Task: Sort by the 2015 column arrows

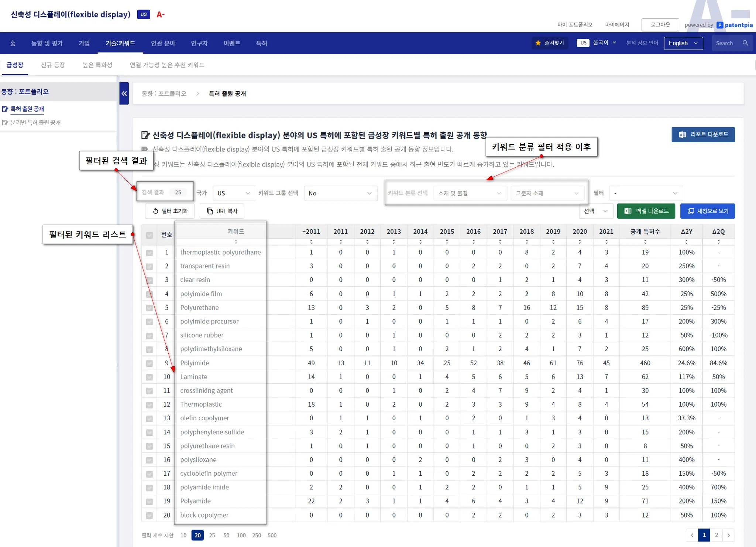Action: coord(447,242)
